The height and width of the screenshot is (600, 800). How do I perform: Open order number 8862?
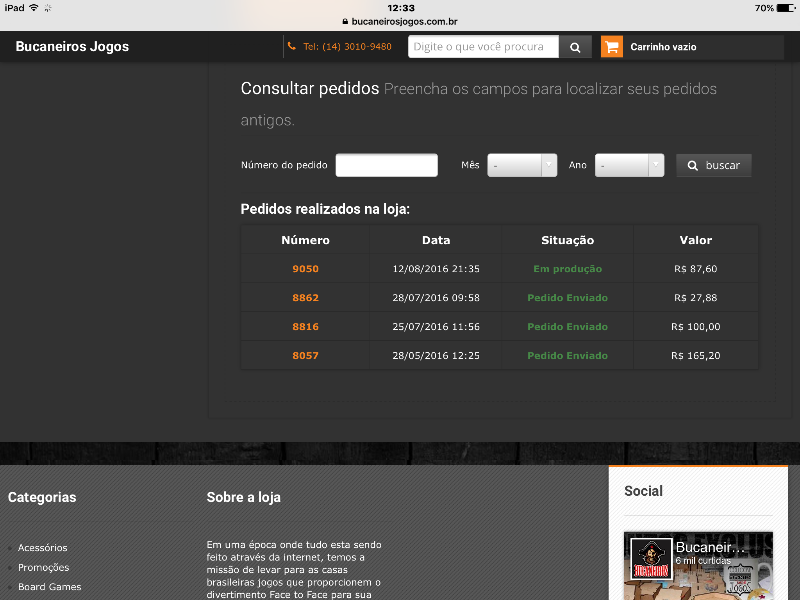coord(305,297)
